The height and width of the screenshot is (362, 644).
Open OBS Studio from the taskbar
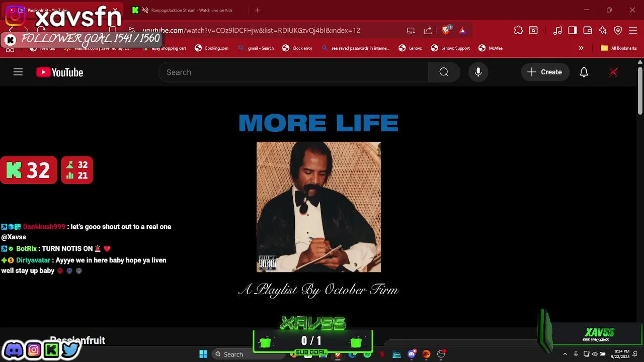441,354
